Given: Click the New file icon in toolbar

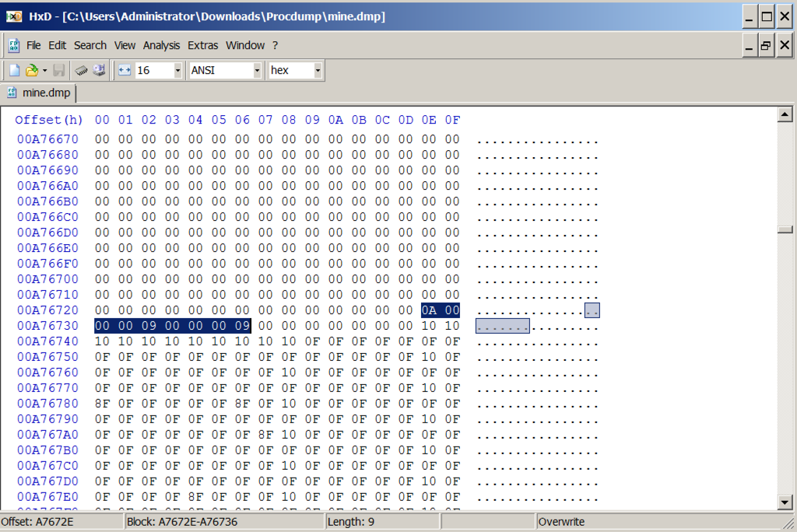Looking at the screenshot, I should tap(14, 70).
